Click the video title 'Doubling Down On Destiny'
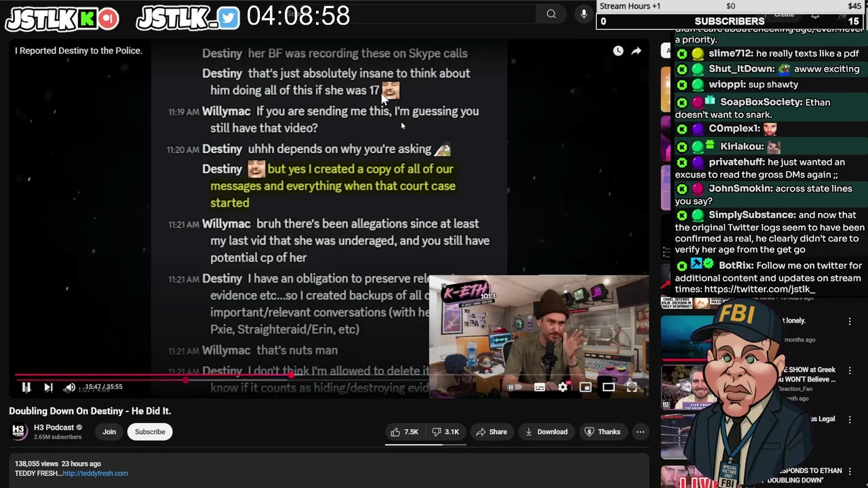The height and width of the screenshot is (488, 868). tap(90, 411)
